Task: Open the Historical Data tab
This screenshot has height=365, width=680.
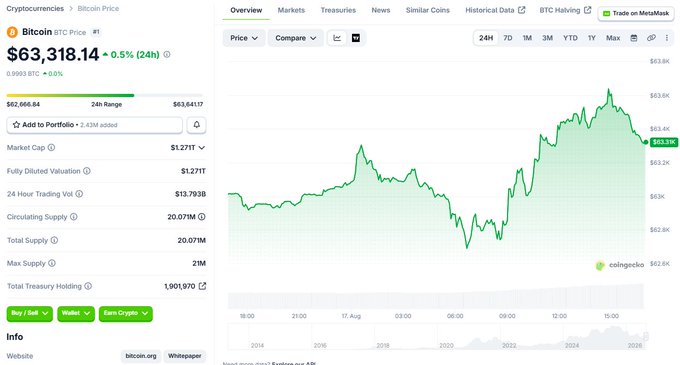Action: 495,10
